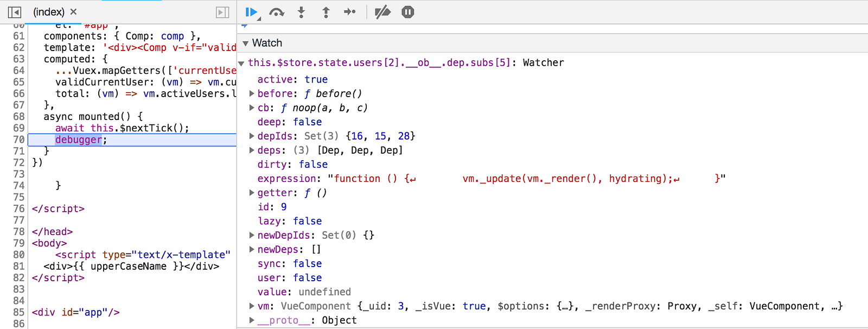Select the 'dirty: false' property
The width and height of the screenshot is (868, 329).
292,164
